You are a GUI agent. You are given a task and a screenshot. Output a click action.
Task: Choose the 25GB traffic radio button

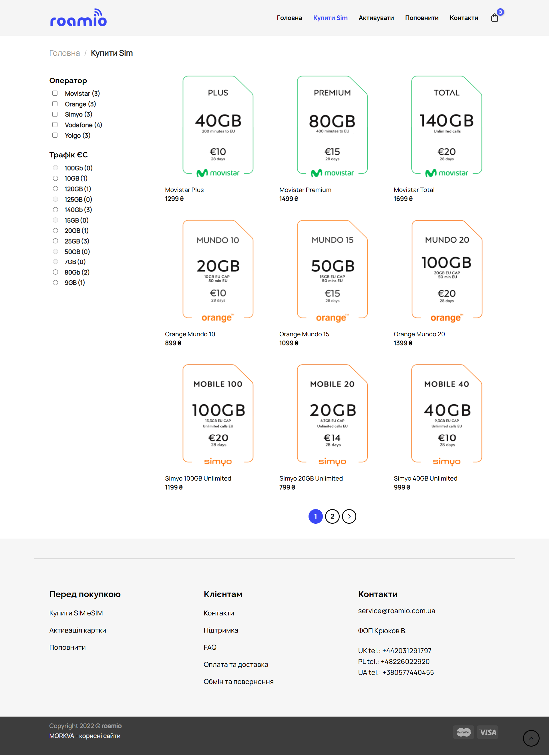click(x=55, y=241)
